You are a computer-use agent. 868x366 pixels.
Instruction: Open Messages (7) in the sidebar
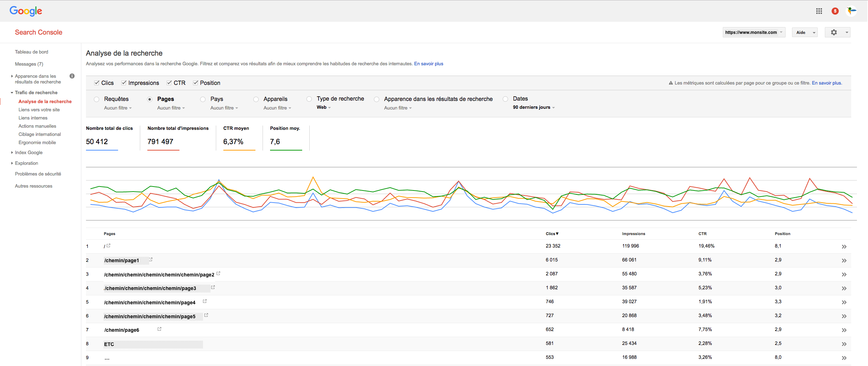point(29,64)
